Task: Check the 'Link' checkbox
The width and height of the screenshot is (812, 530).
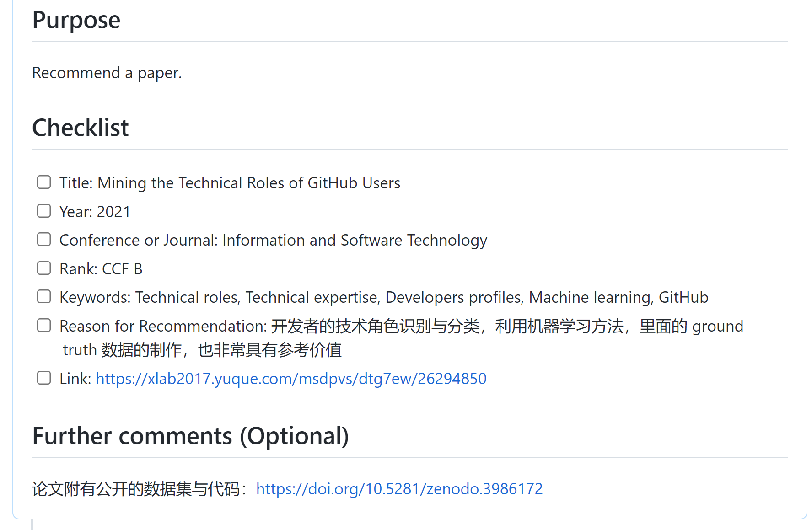Action: pos(44,378)
